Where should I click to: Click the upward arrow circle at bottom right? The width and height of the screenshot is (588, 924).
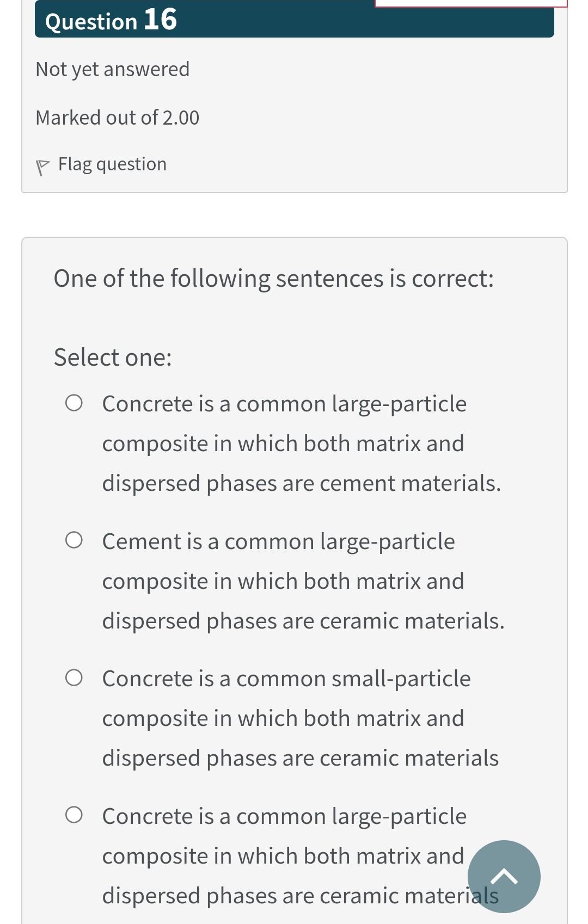[x=504, y=876]
